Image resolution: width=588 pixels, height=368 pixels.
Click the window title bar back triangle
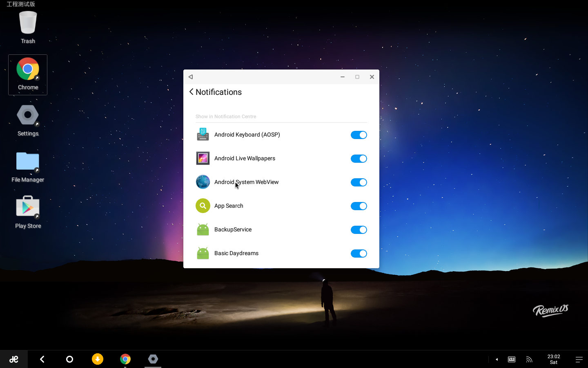191,77
